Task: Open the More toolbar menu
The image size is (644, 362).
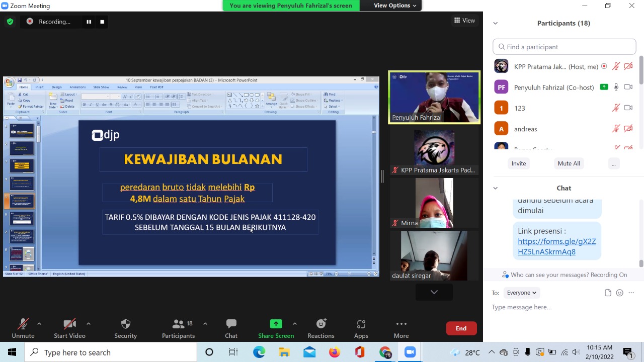Action: pos(401,328)
